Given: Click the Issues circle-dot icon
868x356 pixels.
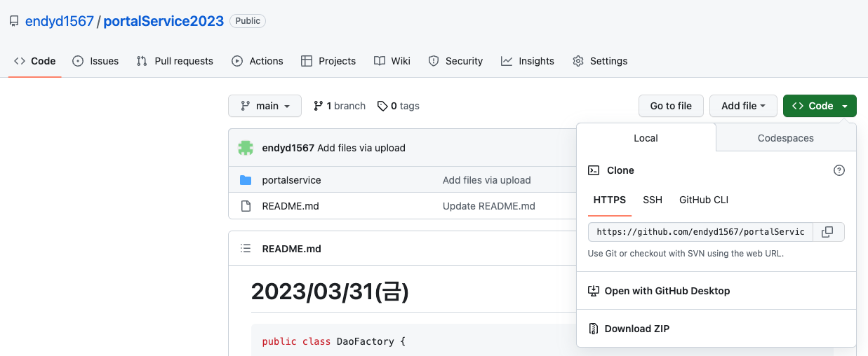Looking at the screenshot, I should coord(78,61).
